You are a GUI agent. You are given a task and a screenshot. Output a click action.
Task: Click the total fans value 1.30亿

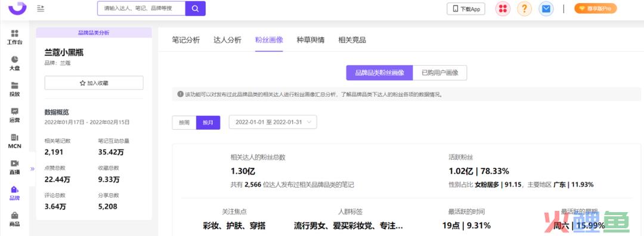tap(243, 171)
